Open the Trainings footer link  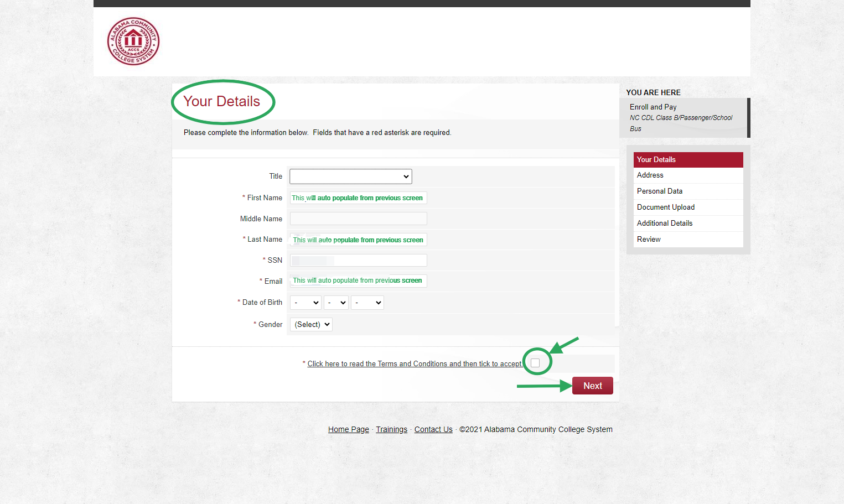point(391,429)
